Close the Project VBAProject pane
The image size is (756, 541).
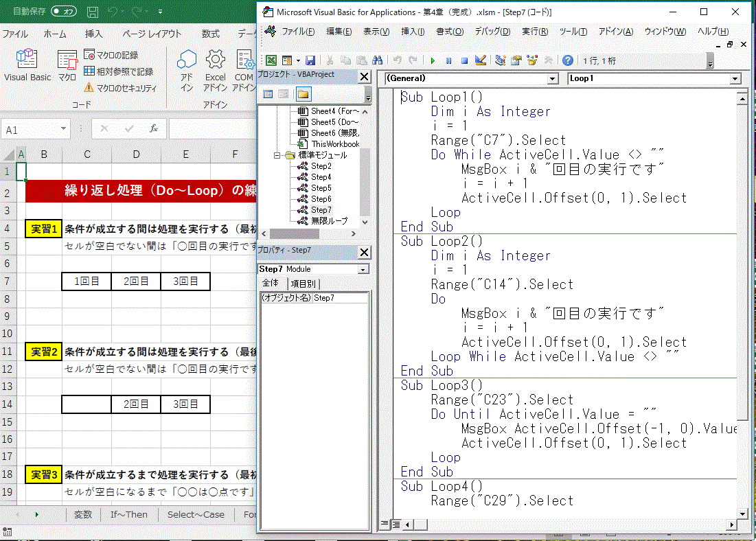point(365,76)
